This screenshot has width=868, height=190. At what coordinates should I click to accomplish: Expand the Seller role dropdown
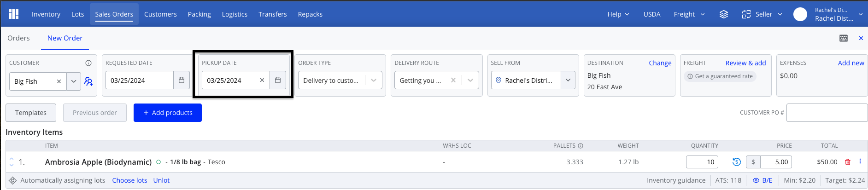click(762, 14)
